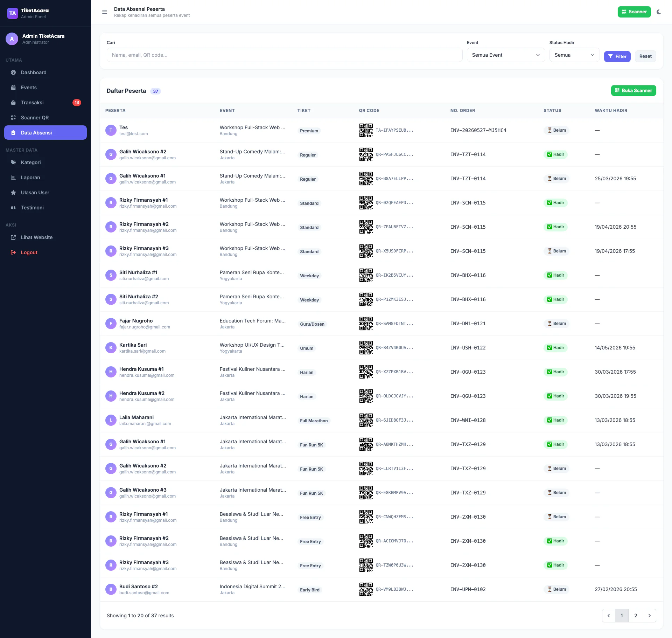Click previous page chevron arrow
This screenshot has width=672, height=638.
point(609,616)
